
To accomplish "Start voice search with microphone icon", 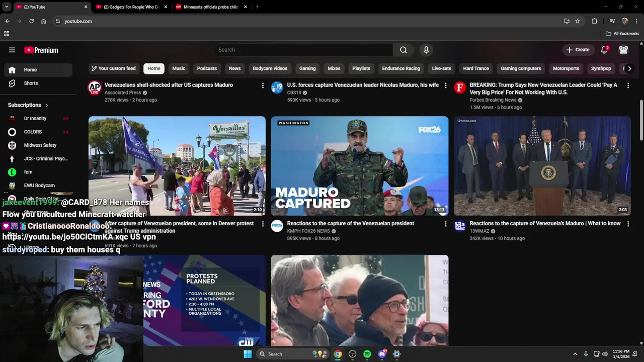I will click(426, 50).
